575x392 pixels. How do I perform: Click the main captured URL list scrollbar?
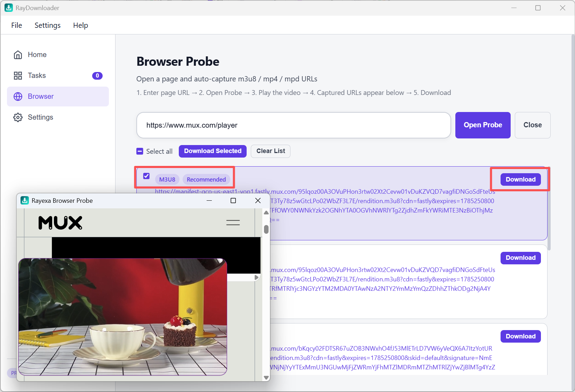549,209
